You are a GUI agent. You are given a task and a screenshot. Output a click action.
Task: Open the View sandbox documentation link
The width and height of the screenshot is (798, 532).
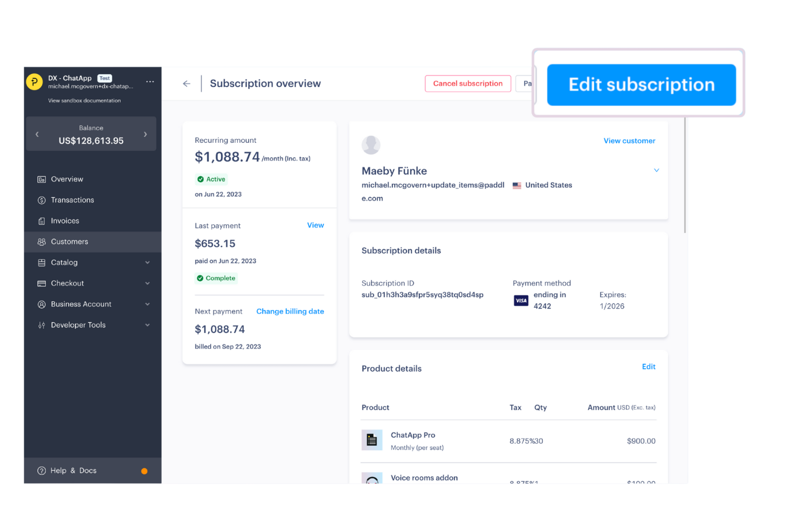(85, 101)
